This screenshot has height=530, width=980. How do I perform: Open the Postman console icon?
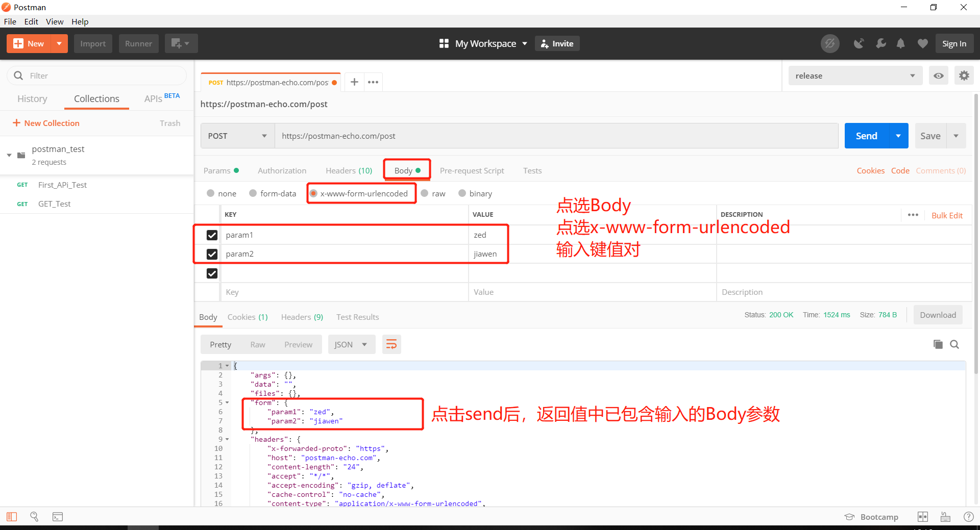click(58, 517)
